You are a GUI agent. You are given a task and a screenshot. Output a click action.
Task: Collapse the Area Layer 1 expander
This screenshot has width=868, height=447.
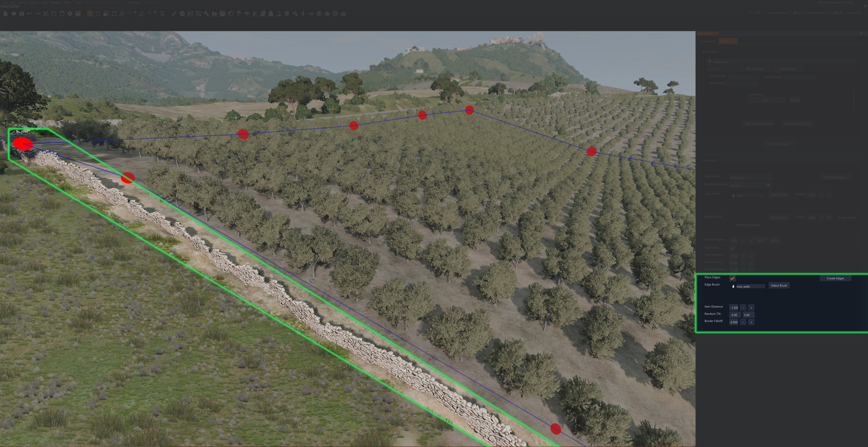[x=710, y=61]
